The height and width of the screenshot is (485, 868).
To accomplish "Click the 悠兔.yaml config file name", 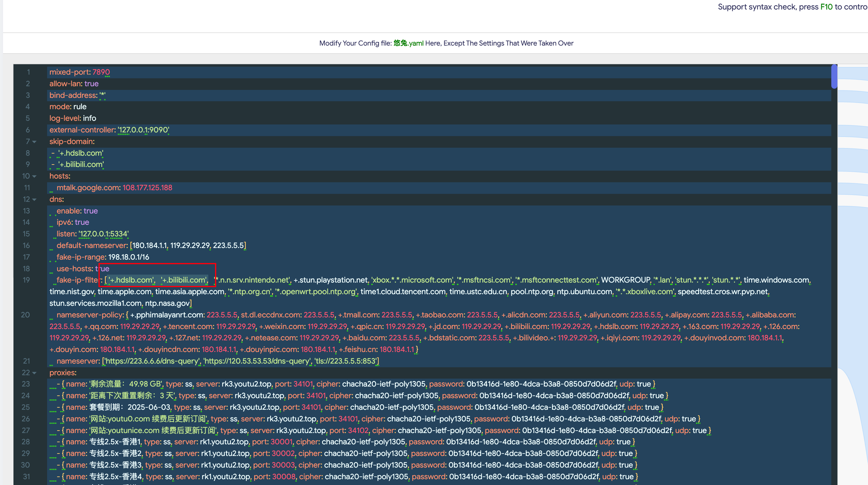I will [x=408, y=43].
